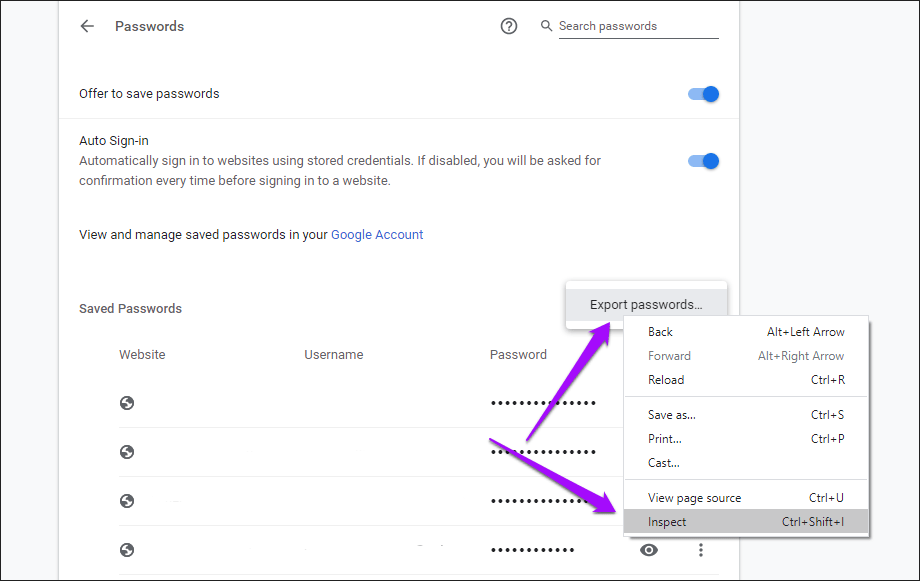This screenshot has width=920, height=581.
Task: Choose Inspect in the context menu
Action: [x=667, y=522]
